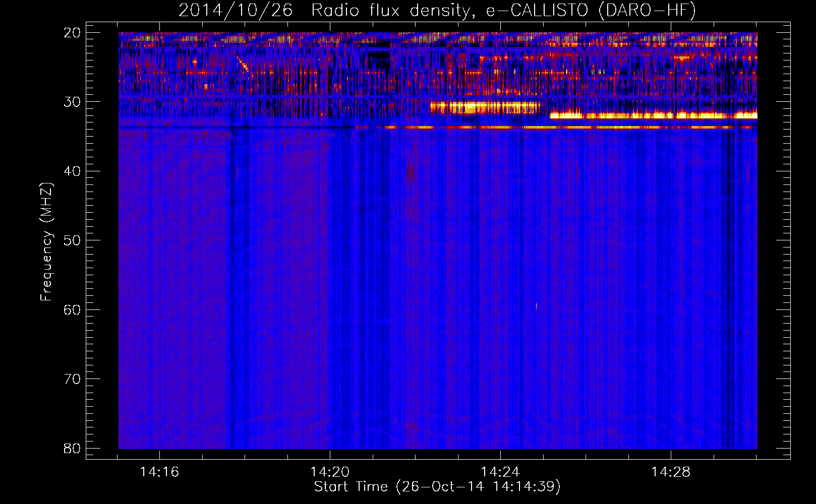Image resolution: width=816 pixels, height=504 pixels.
Task: Click the small white speck near 60 MHz
Action: pyautogui.click(x=536, y=305)
